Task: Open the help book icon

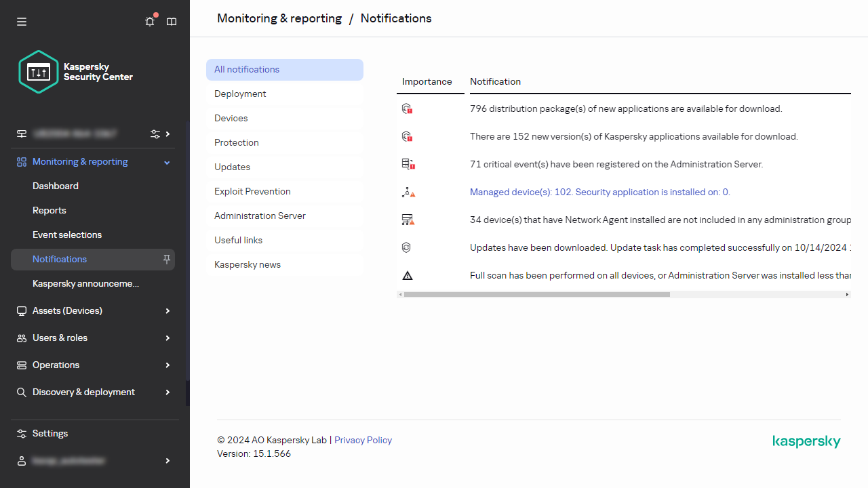Action: pos(172,22)
